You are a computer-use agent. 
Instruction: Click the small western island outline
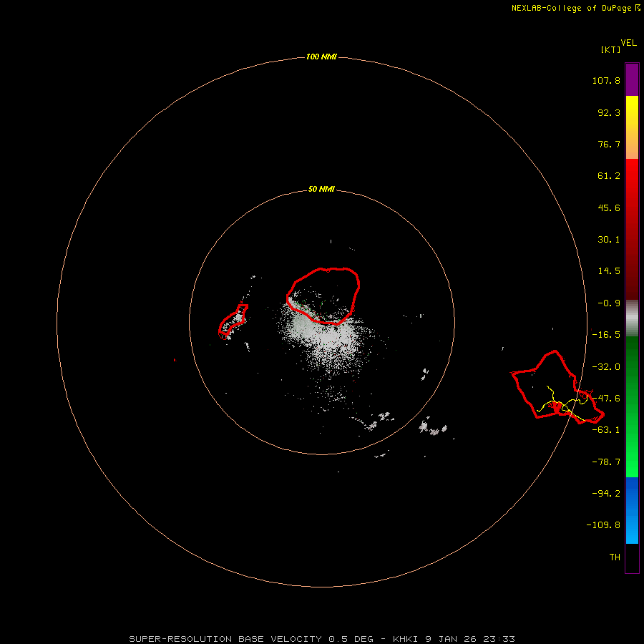point(233,321)
